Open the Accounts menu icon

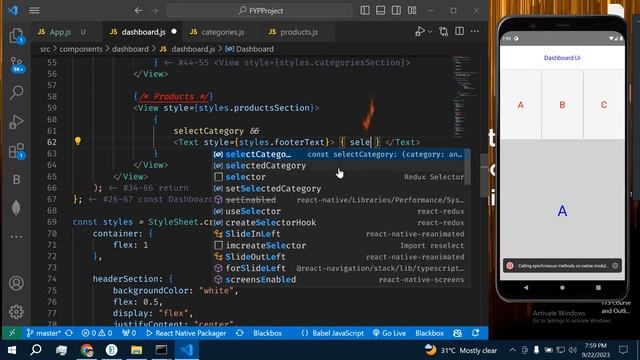coord(16,283)
